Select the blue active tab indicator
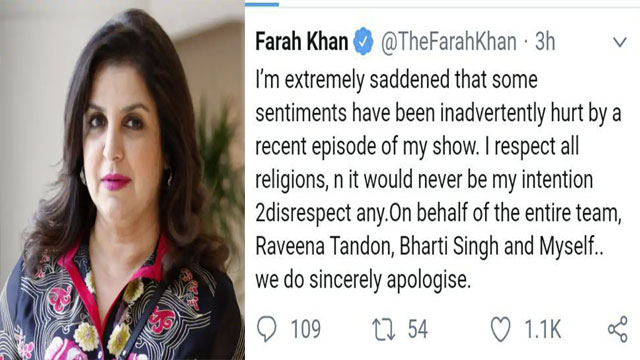 pos(262,4)
